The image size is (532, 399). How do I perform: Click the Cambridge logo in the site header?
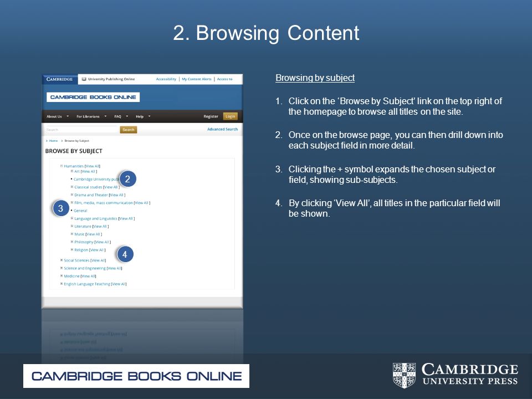[x=60, y=79]
